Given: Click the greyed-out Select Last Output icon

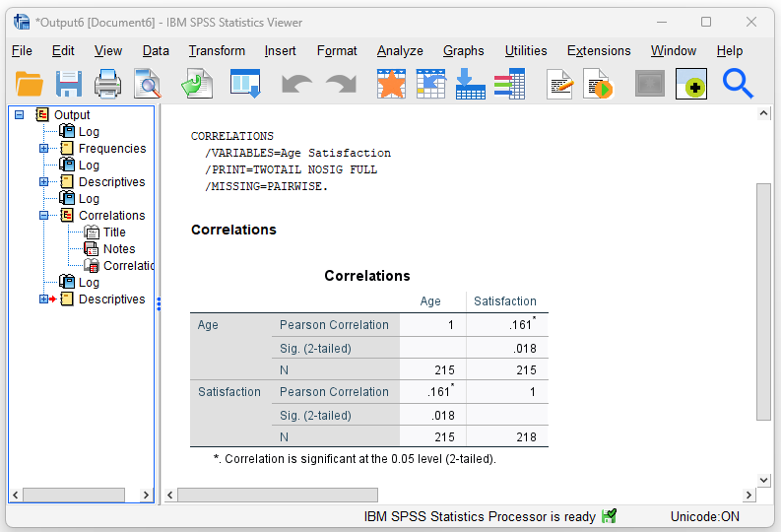Looking at the screenshot, I should click(x=649, y=84).
